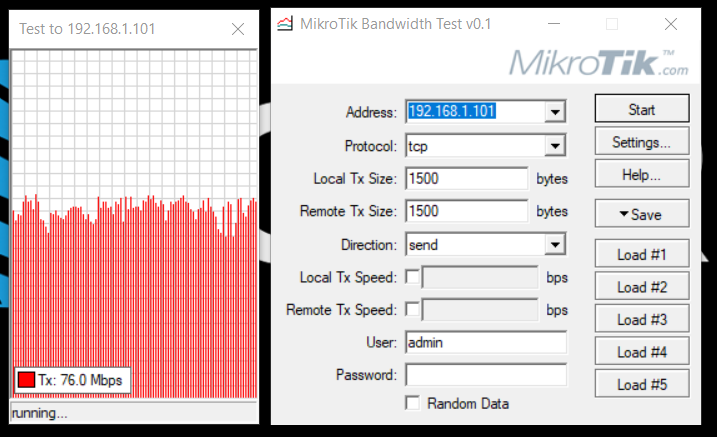Enable the Local Tx Speed checkbox
This screenshot has width=717, height=437.
point(412,277)
